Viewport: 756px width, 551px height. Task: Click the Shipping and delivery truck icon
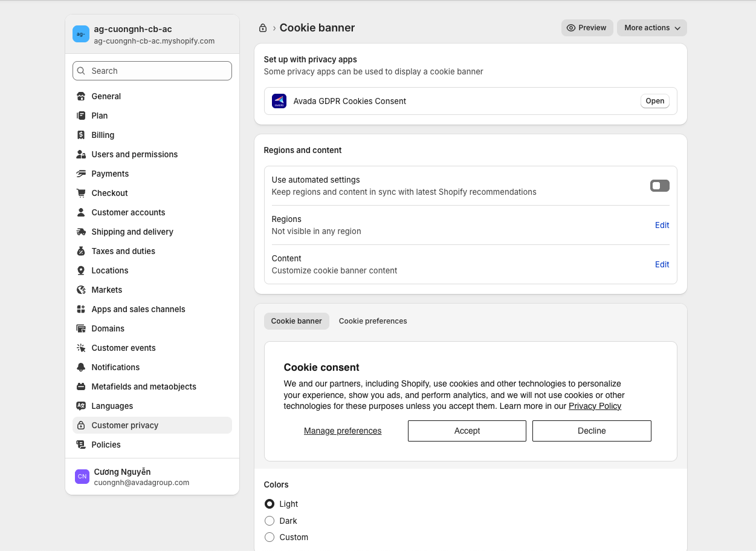(81, 232)
